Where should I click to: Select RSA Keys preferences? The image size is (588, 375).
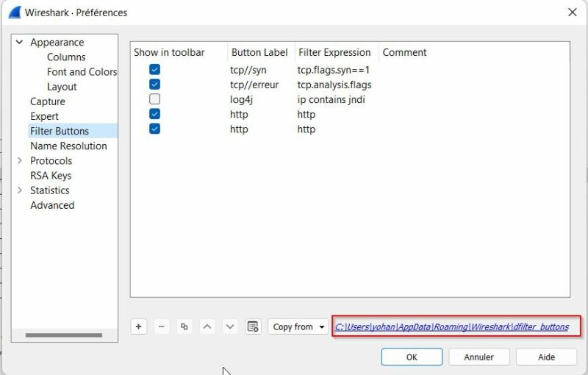pyautogui.click(x=51, y=176)
